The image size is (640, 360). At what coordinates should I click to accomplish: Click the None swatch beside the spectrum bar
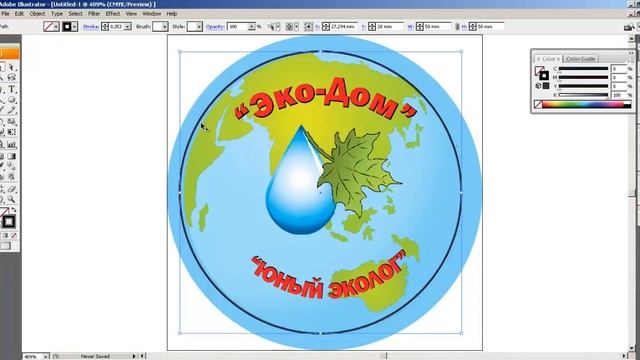[538, 104]
